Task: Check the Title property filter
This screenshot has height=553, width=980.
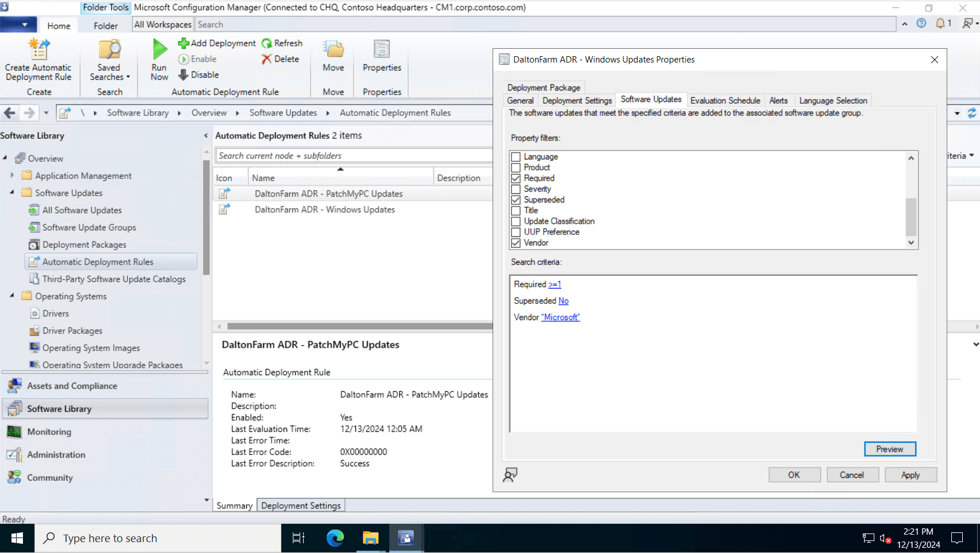Action: [x=516, y=211]
